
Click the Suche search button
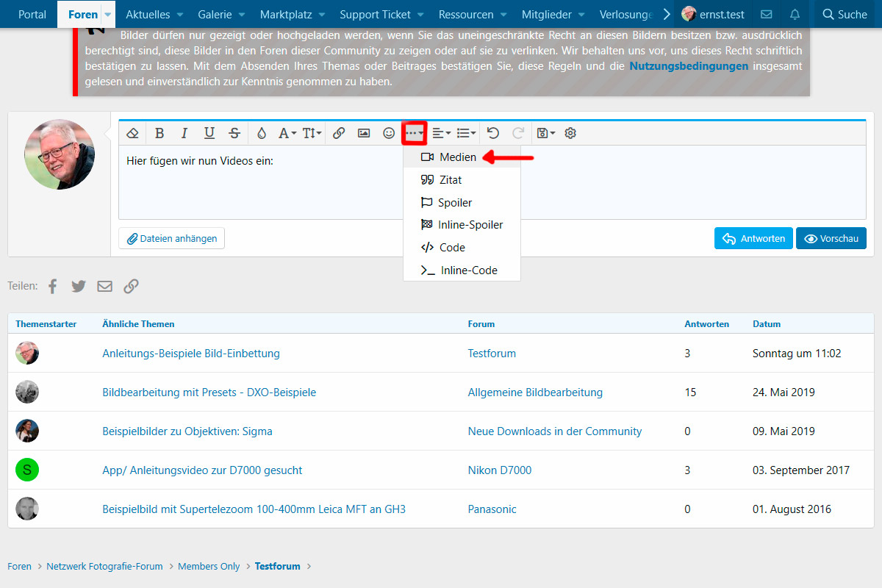pos(845,14)
